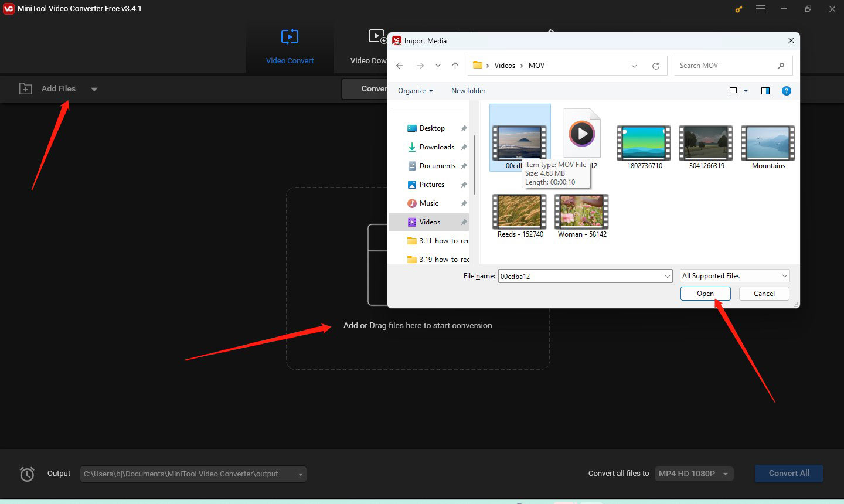Open the All Supported Files type dropdown
This screenshot has height=504, width=844.
point(735,276)
